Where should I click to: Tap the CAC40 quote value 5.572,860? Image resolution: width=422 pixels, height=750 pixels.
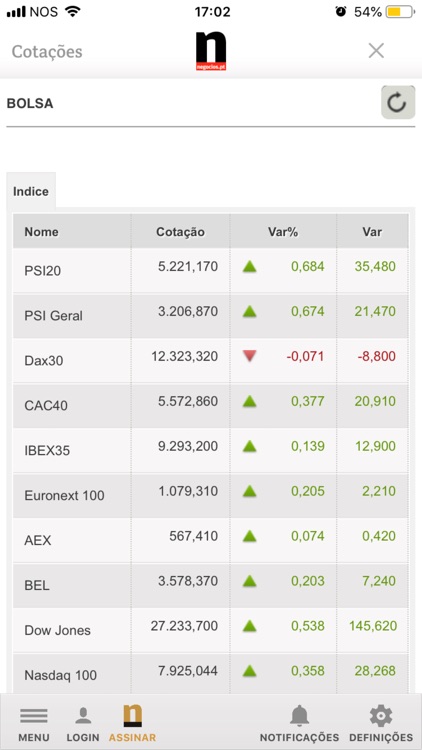(x=188, y=401)
